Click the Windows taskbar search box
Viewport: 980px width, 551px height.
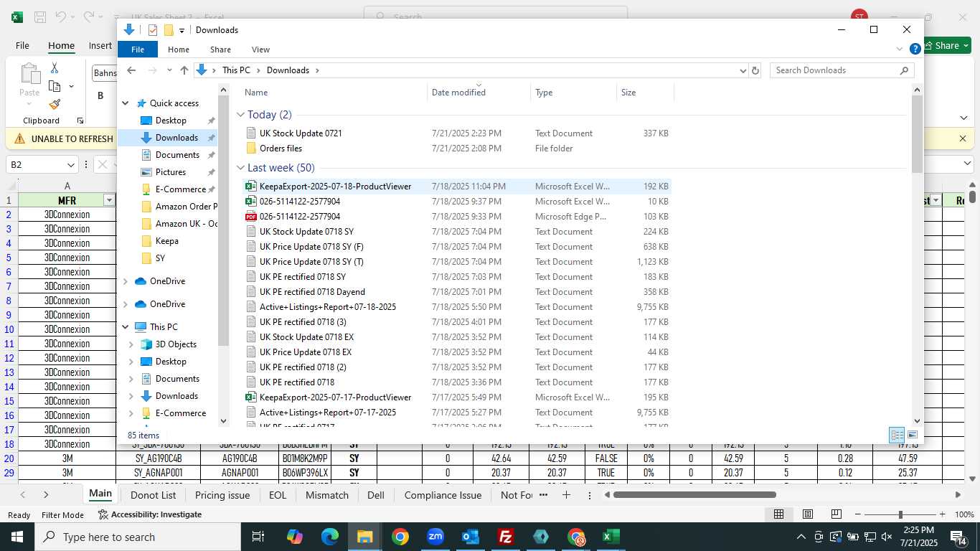click(x=138, y=537)
